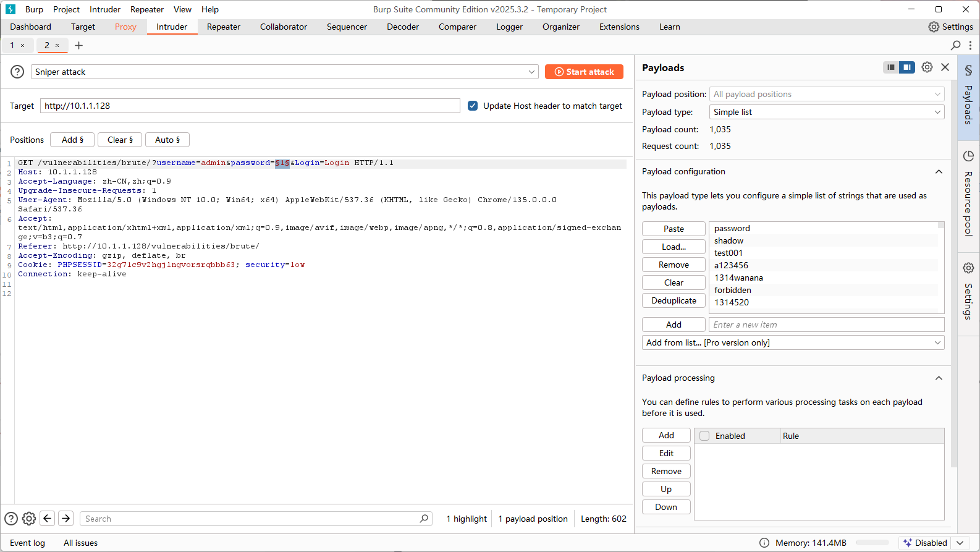This screenshot has height=552, width=980.
Task: Click the Burp AI Disabled indicator
Action: pos(924,543)
